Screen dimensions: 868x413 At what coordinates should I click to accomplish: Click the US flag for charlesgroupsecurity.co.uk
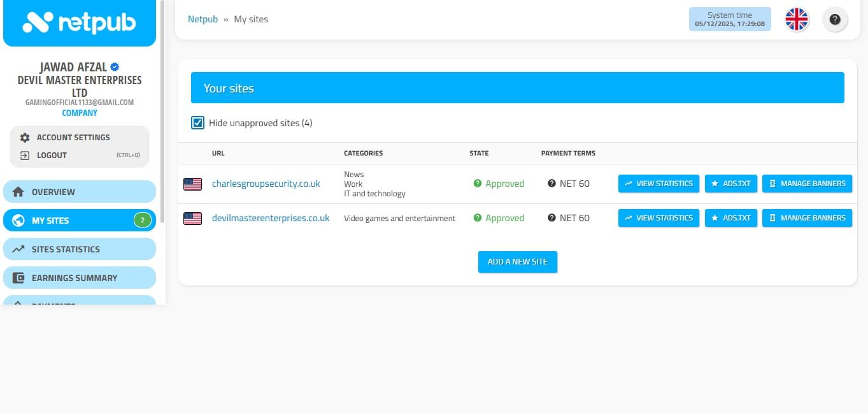coord(192,184)
